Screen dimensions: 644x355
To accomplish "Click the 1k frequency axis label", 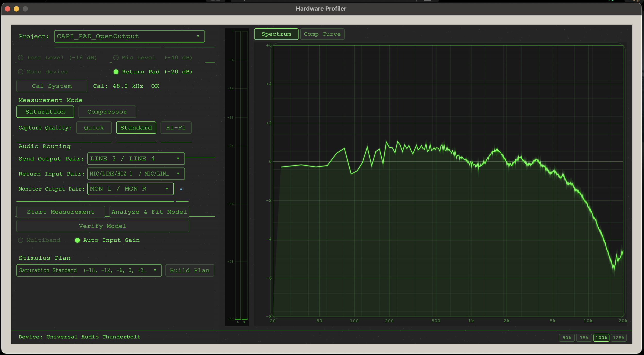I will point(471,321).
